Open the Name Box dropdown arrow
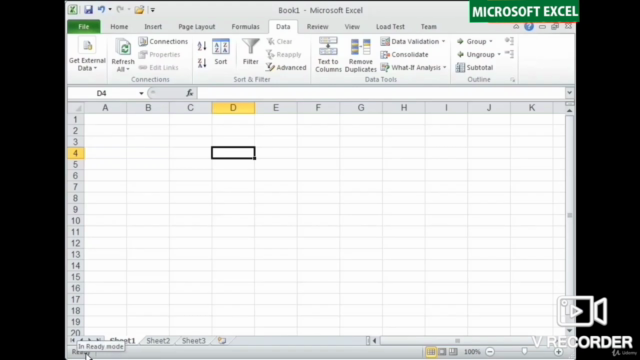The height and width of the screenshot is (360, 640). click(x=141, y=93)
